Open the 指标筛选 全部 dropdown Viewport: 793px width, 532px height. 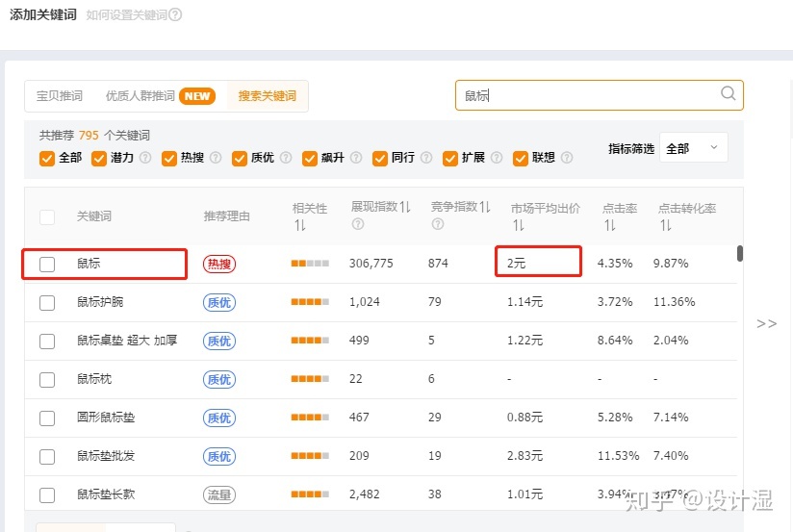click(x=693, y=148)
